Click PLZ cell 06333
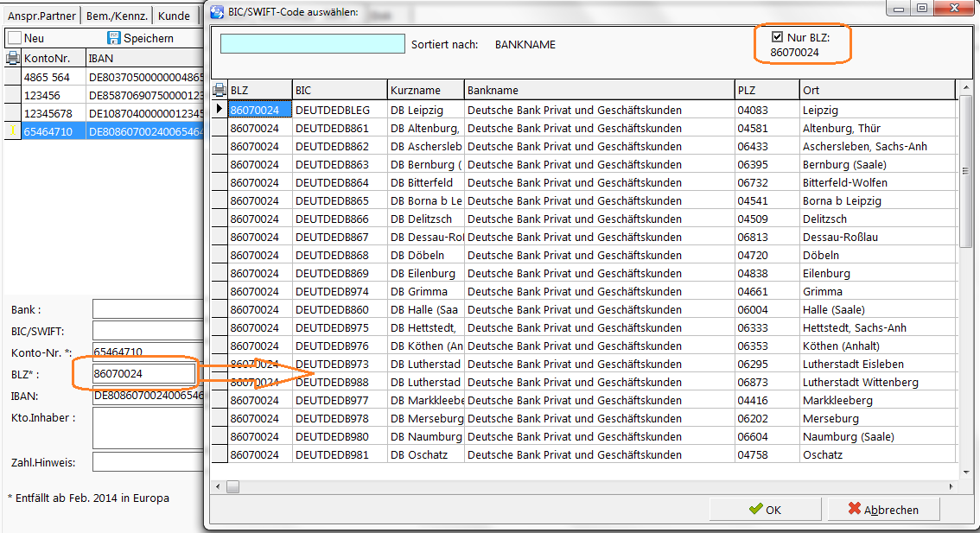This screenshot has height=533, width=980. tap(767, 327)
